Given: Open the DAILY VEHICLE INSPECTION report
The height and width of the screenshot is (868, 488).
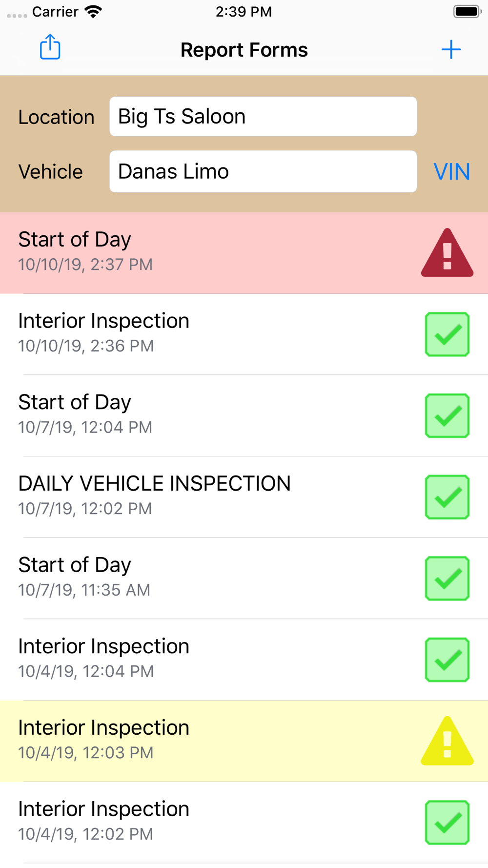Looking at the screenshot, I should (195, 496).
